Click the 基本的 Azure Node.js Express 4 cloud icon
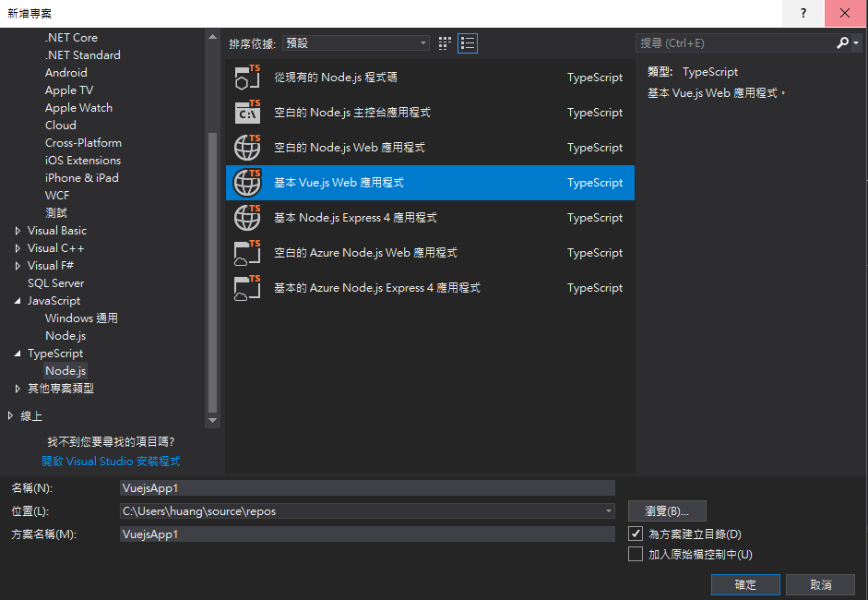The height and width of the screenshot is (600, 868). click(247, 287)
